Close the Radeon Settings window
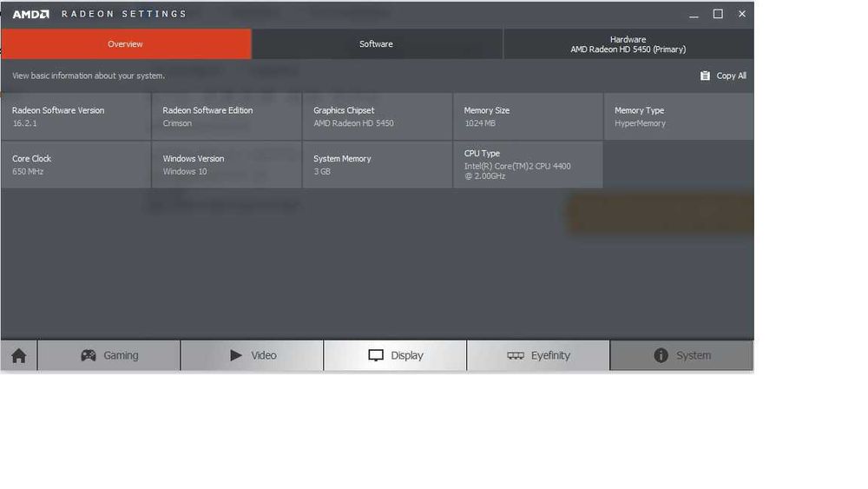Viewport: 868px width, 489px height. pos(742,14)
